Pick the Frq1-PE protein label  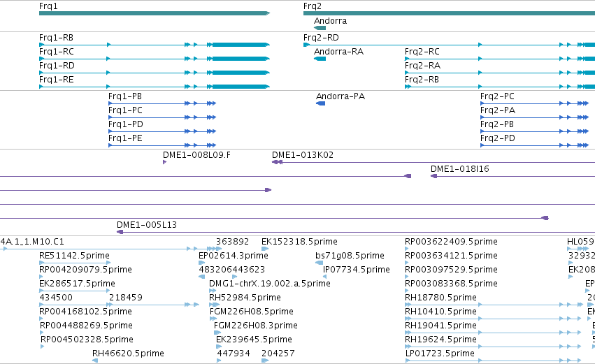pos(126,138)
